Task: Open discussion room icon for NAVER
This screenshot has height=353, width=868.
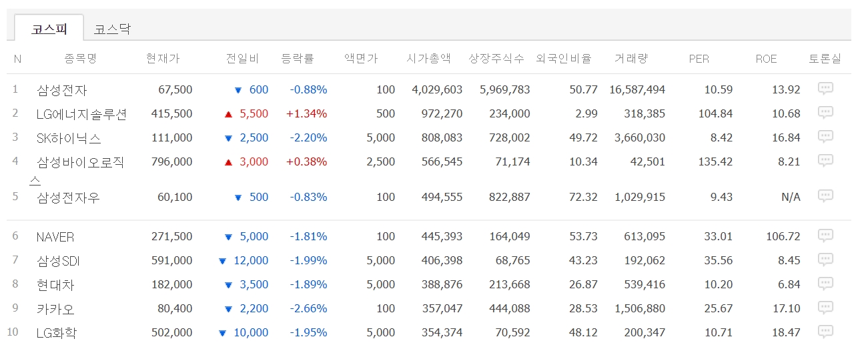Action: click(x=825, y=235)
